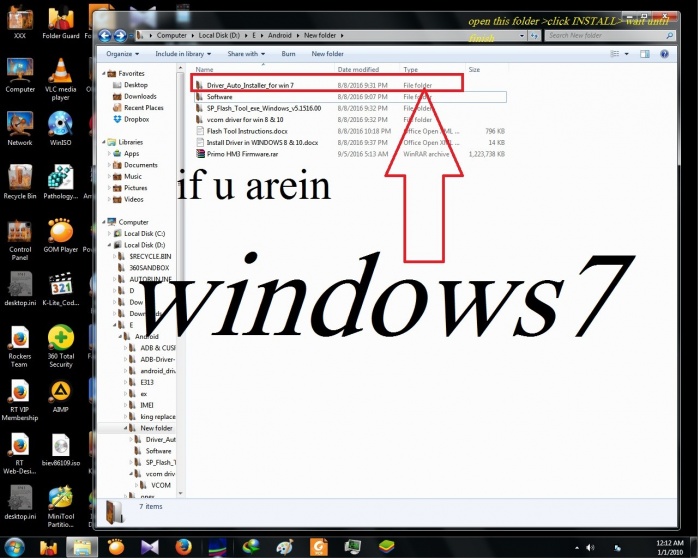700x559 pixels.
Task: Click the Burn toolbar button
Action: click(x=288, y=54)
